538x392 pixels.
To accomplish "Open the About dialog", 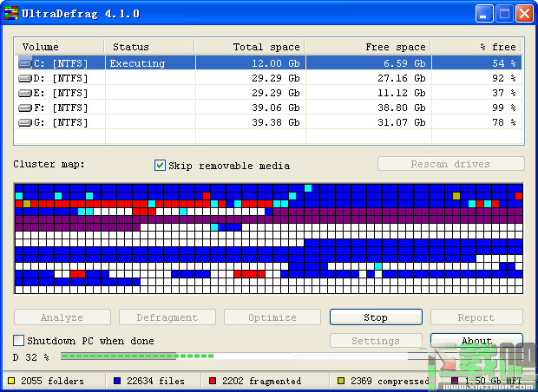I will tap(476, 341).
